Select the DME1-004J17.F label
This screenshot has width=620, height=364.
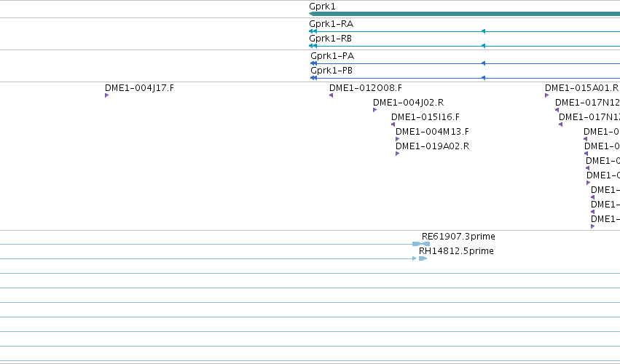(x=139, y=88)
